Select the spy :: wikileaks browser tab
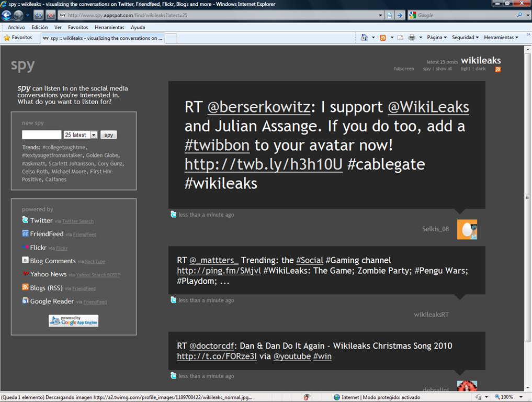This screenshot has width=532, height=402. click(x=103, y=38)
